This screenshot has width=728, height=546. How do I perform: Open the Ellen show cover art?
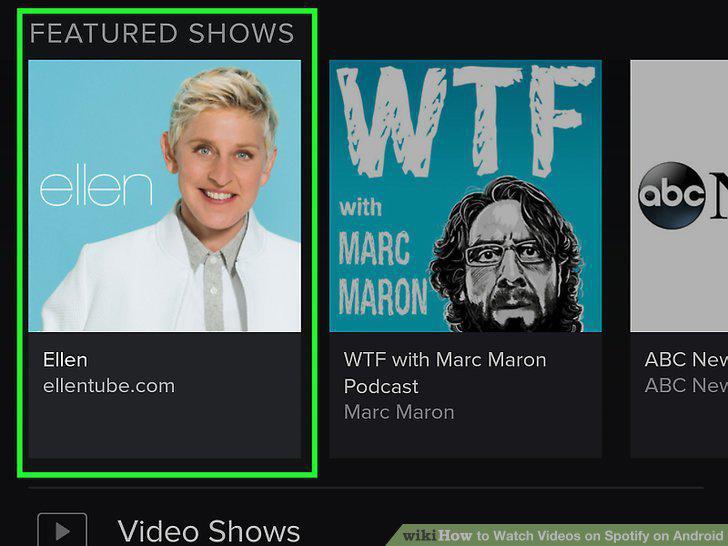click(164, 195)
